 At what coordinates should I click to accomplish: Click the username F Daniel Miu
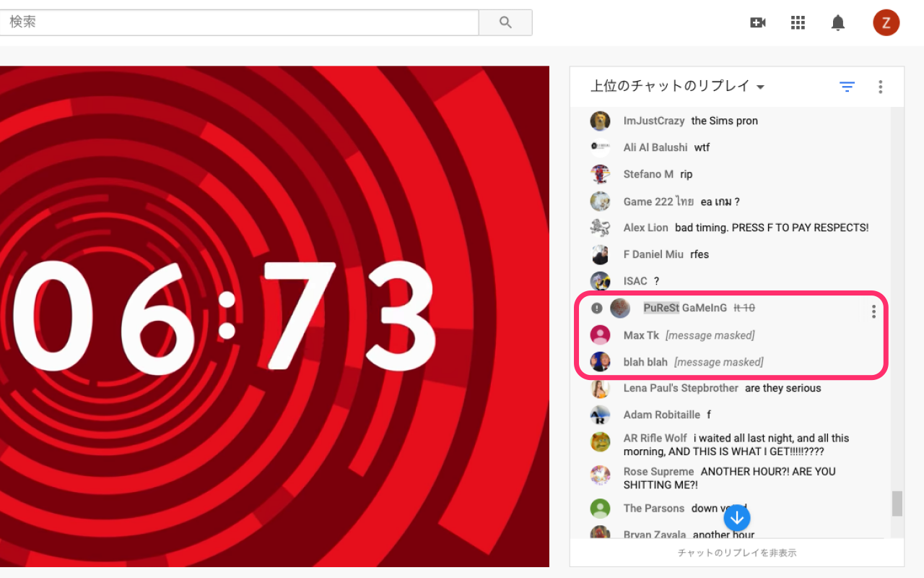[653, 254]
